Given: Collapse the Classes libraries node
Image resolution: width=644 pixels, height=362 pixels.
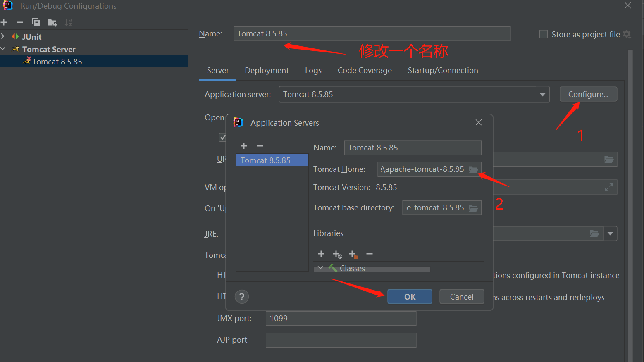Looking at the screenshot, I should point(320,268).
